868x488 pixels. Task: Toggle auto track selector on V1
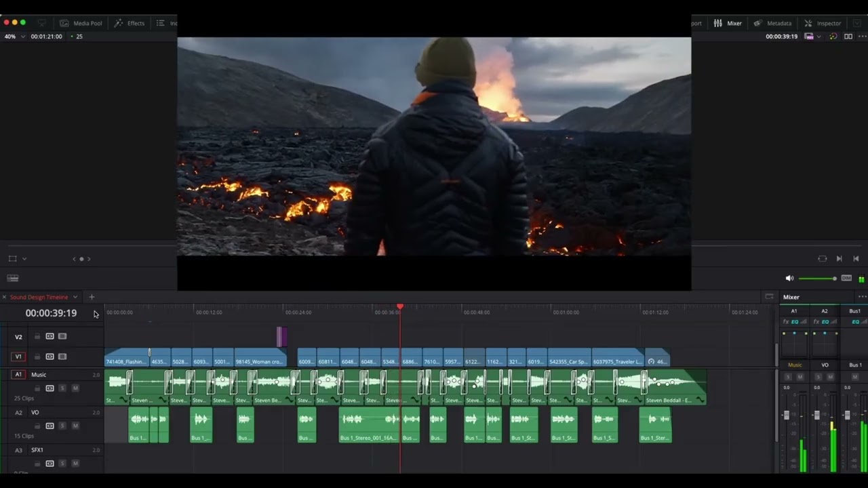point(50,357)
